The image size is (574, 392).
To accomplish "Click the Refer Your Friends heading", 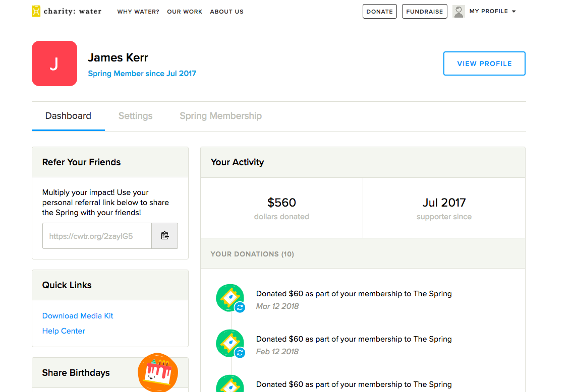I will coord(81,162).
